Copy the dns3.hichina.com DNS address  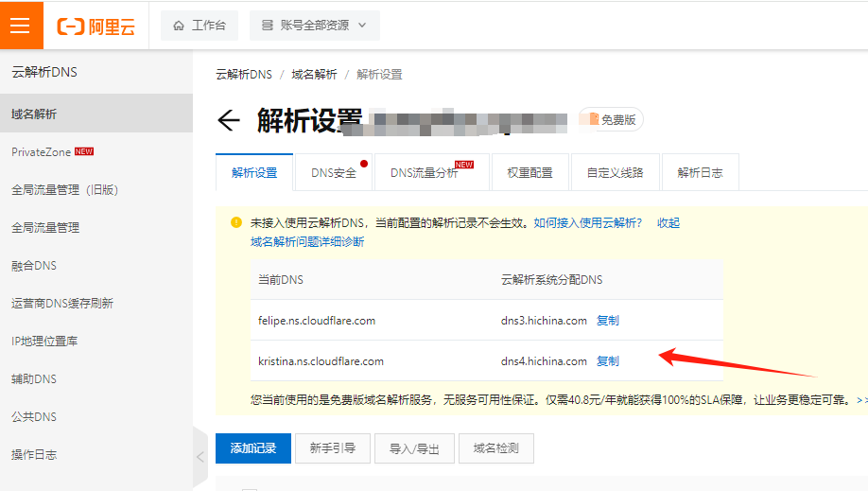click(x=608, y=321)
